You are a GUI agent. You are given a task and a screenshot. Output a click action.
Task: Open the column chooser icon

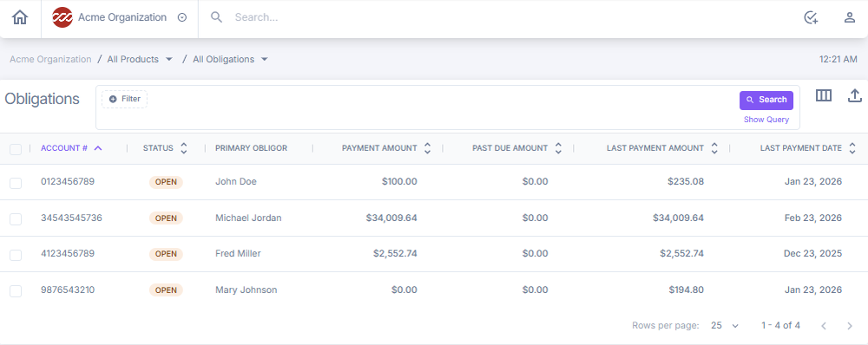click(x=824, y=95)
